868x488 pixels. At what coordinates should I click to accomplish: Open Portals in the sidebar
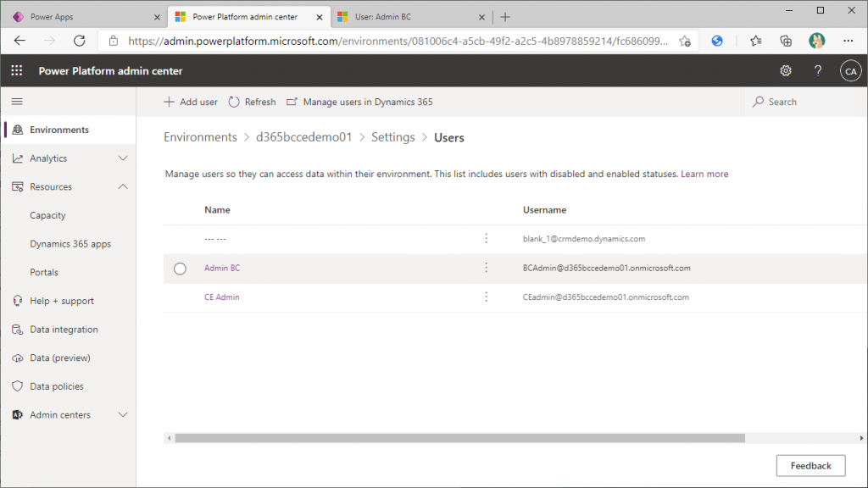(44, 272)
